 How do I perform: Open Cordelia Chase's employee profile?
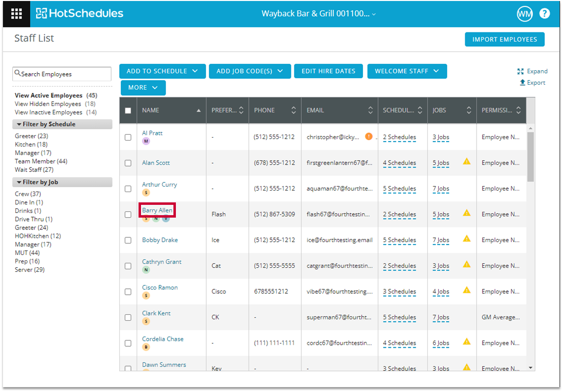(163, 339)
